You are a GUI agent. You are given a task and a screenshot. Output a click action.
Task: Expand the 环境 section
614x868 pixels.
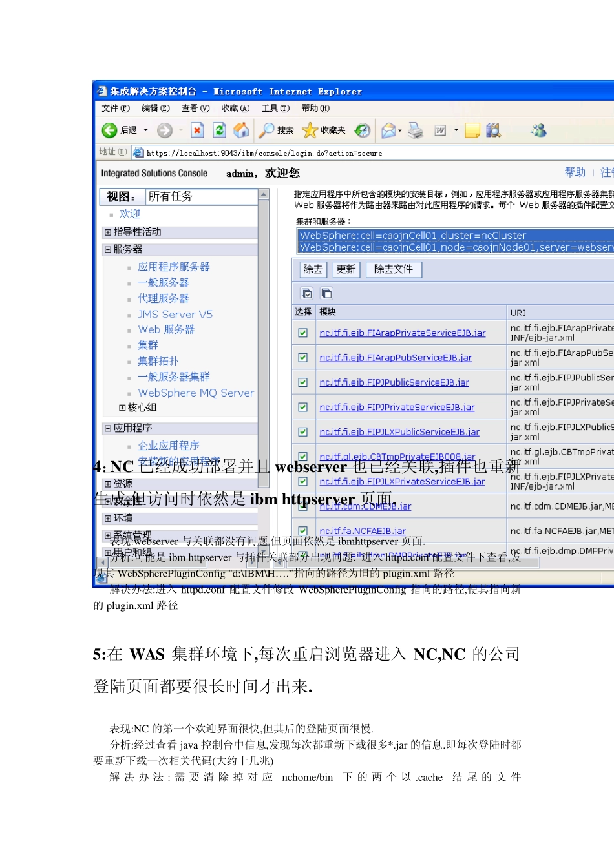(x=108, y=519)
